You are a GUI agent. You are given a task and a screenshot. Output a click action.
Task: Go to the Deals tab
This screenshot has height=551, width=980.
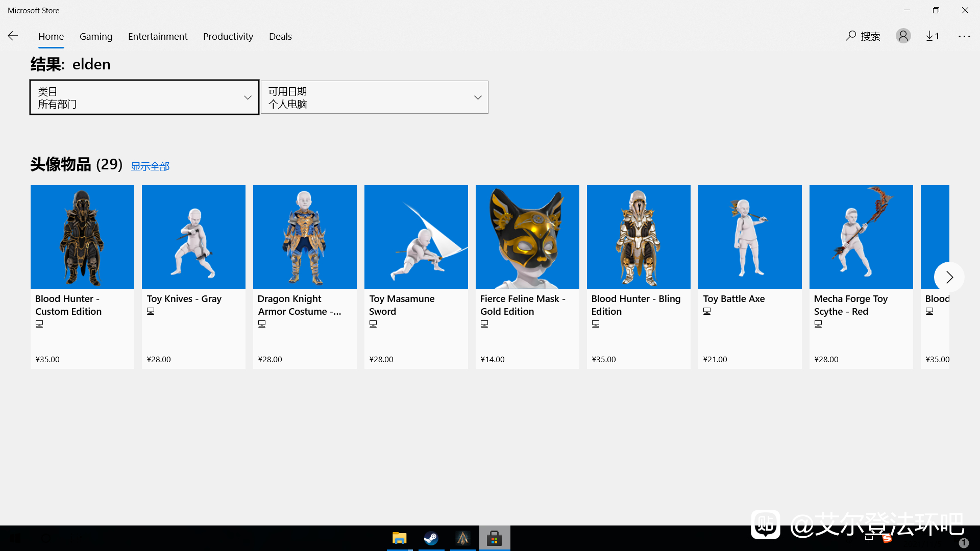pyautogui.click(x=280, y=36)
